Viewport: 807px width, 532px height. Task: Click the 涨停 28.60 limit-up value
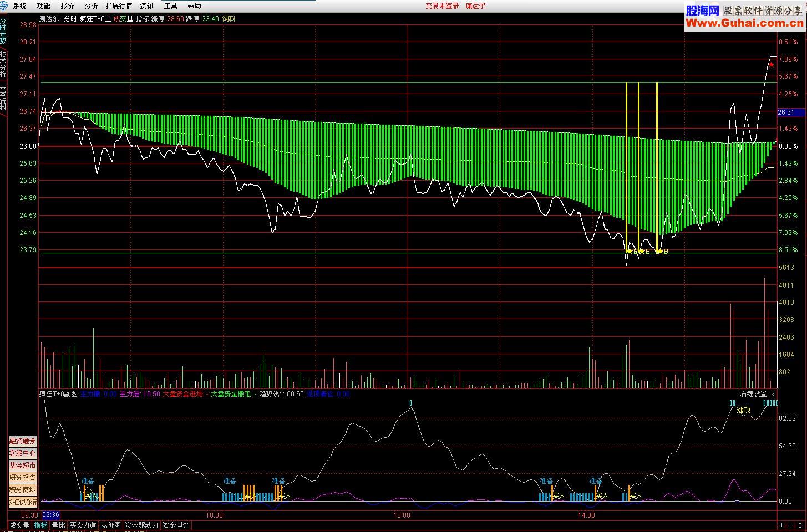tap(168, 18)
